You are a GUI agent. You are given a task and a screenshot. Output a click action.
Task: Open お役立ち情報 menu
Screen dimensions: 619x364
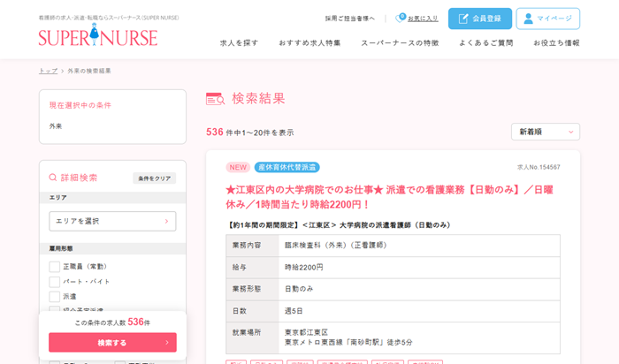tap(556, 43)
